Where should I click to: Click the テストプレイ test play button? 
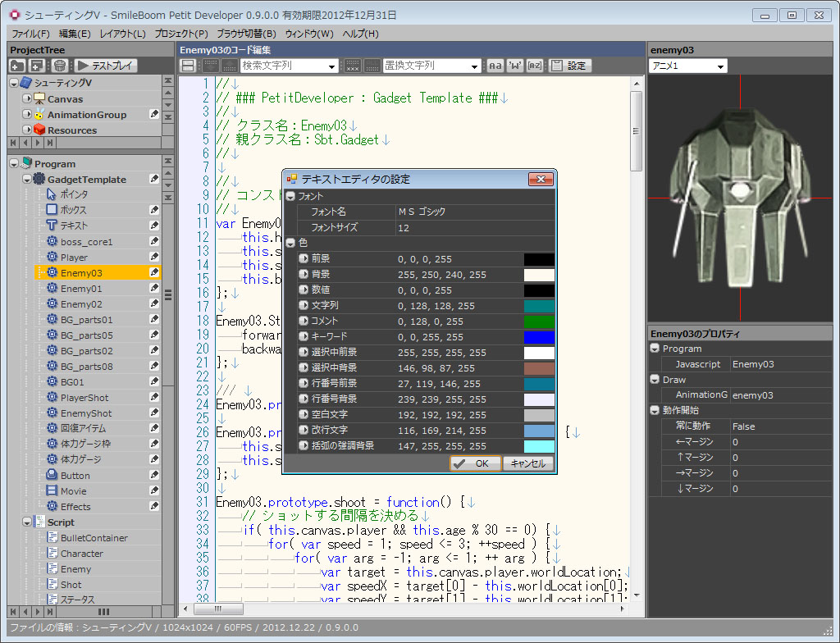107,66
